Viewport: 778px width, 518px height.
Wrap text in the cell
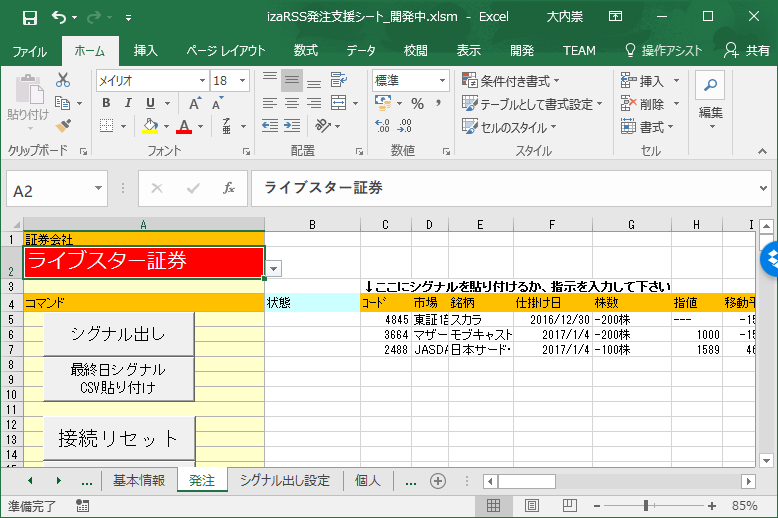pyautogui.click(x=339, y=80)
